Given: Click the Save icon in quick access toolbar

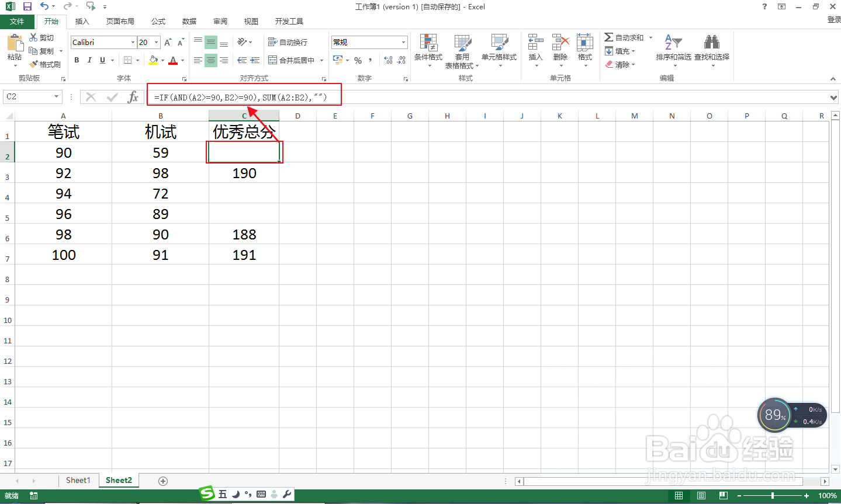Looking at the screenshot, I should click(x=27, y=6).
